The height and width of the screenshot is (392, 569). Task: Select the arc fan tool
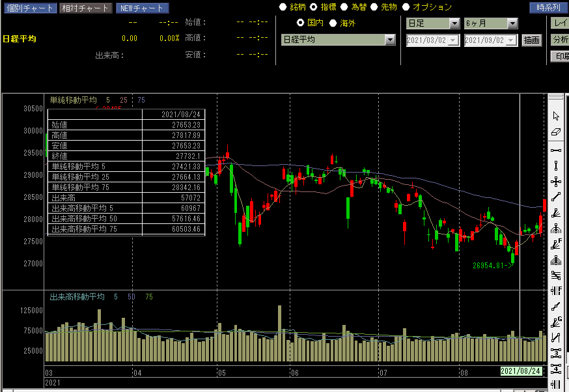coord(556,229)
